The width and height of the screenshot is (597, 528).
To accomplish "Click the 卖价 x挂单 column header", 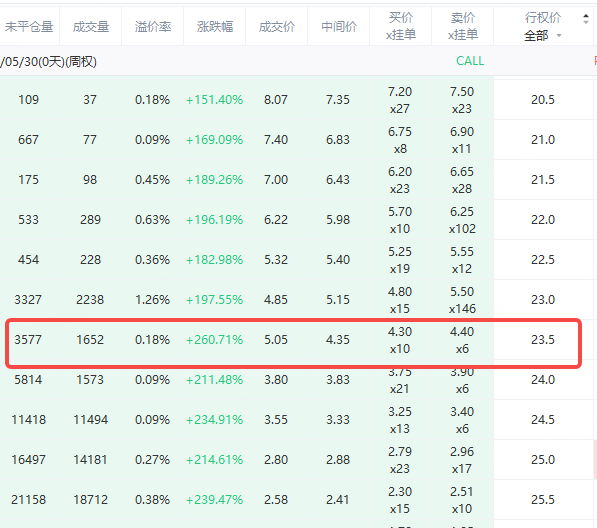I will (x=463, y=26).
